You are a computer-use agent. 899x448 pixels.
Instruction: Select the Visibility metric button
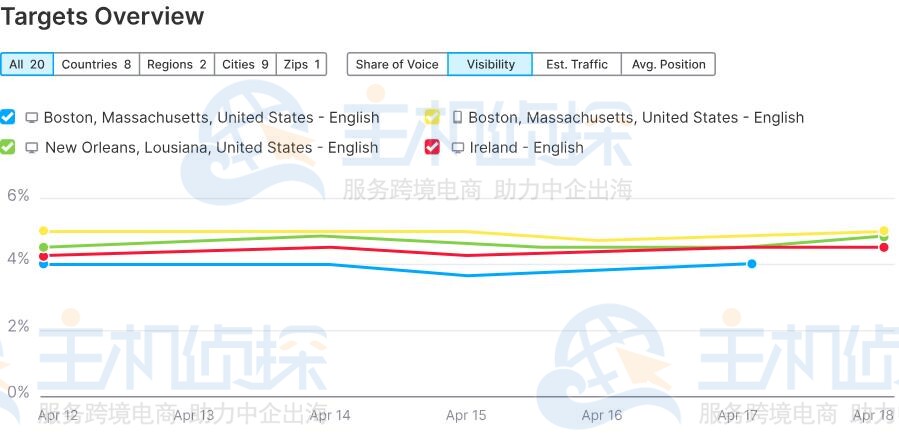(x=490, y=64)
